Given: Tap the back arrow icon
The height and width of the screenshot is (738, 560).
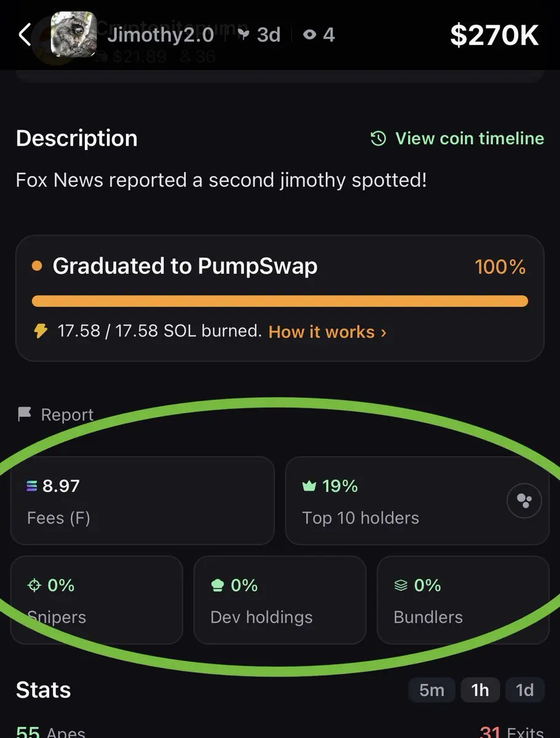Looking at the screenshot, I should click(x=24, y=35).
